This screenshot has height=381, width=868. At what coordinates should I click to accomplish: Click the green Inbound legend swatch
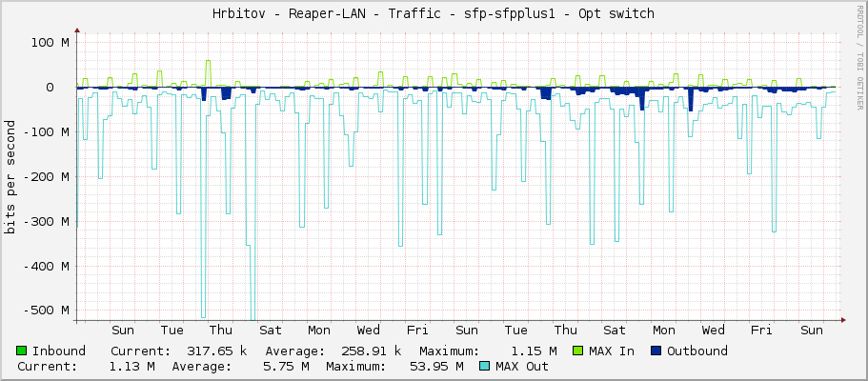click(x=22, y=351)
